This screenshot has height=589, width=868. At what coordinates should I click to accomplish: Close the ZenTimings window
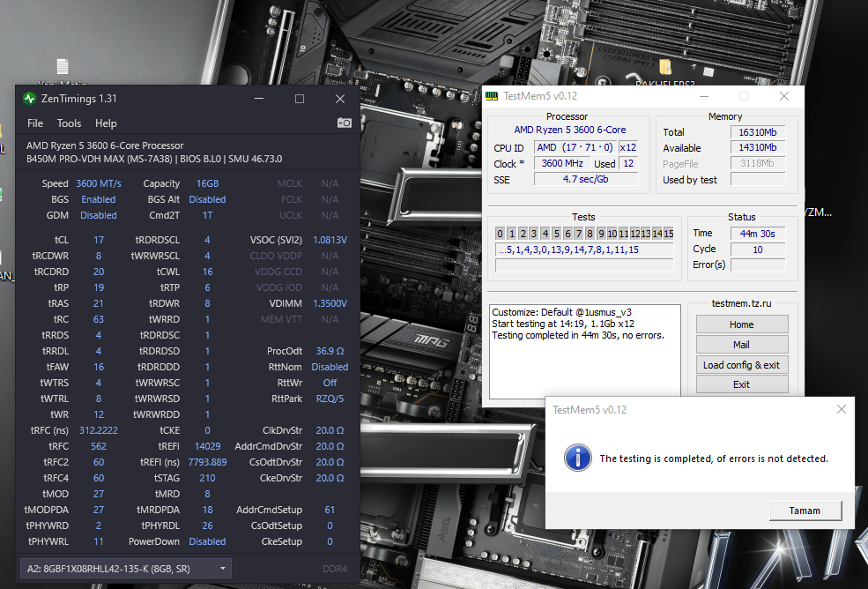click(x=340, y=99)
